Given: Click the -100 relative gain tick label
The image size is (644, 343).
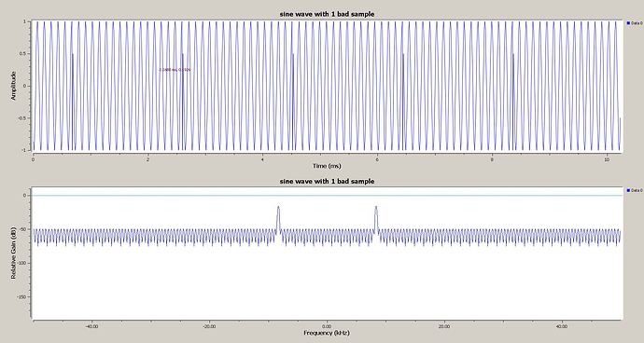Looking at the screenshot, I should [x=21, y=263].
